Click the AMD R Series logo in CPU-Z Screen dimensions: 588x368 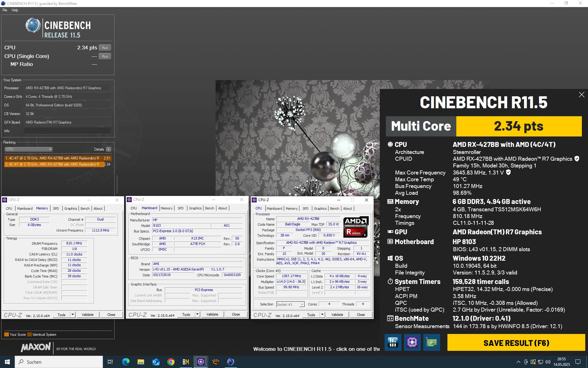[356, 227]
